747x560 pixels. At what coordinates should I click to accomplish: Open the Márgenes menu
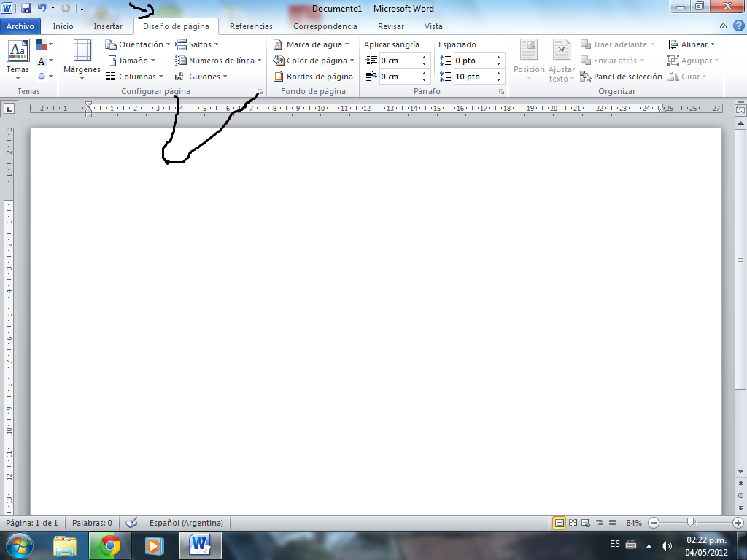[x=82, y=60]
